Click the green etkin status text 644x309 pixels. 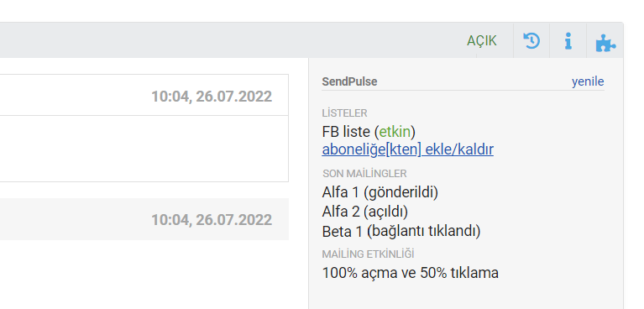click(395, 132)
